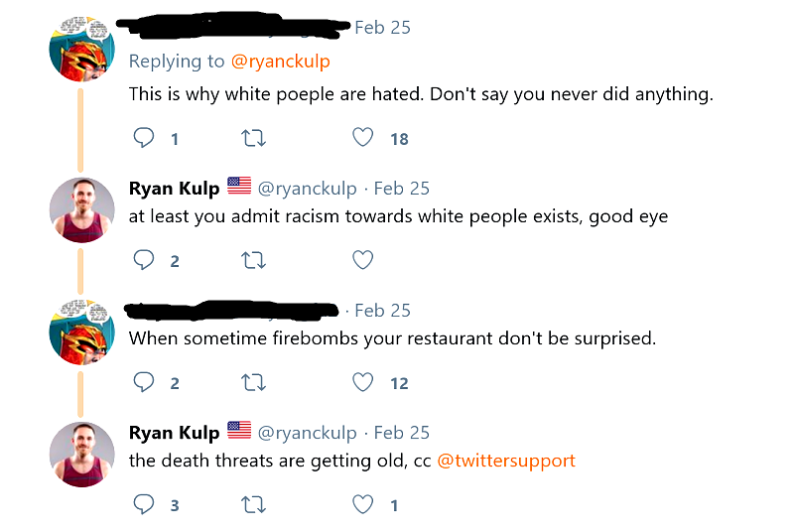Open the cartoon avatar on the first tweet
This screenshot has width=794, height=532.
[x=82, y=52]
